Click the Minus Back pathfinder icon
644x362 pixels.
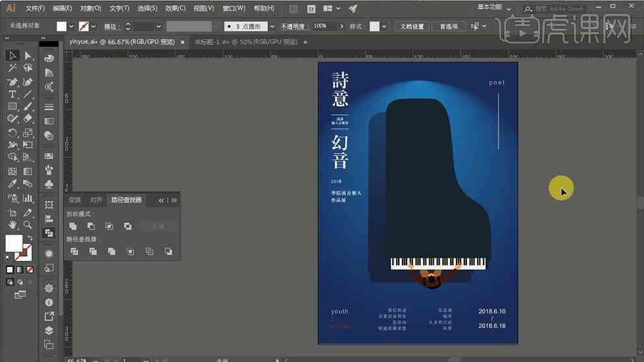coord(168,251)
